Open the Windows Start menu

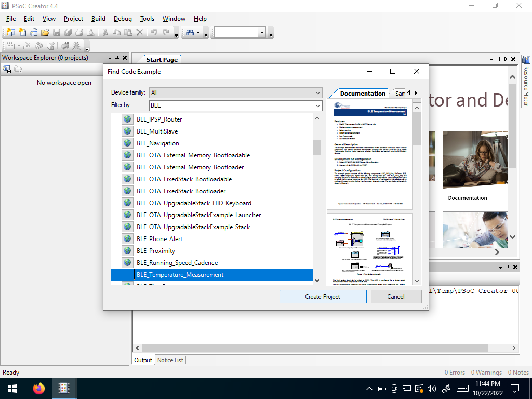pyautogui.click(x=12, y=388)
